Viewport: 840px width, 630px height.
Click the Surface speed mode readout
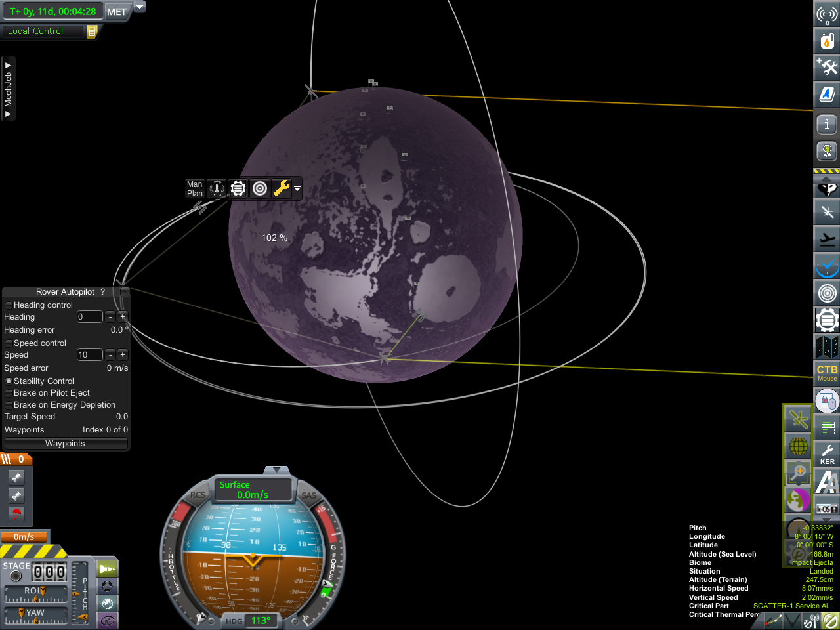[252, 490]
